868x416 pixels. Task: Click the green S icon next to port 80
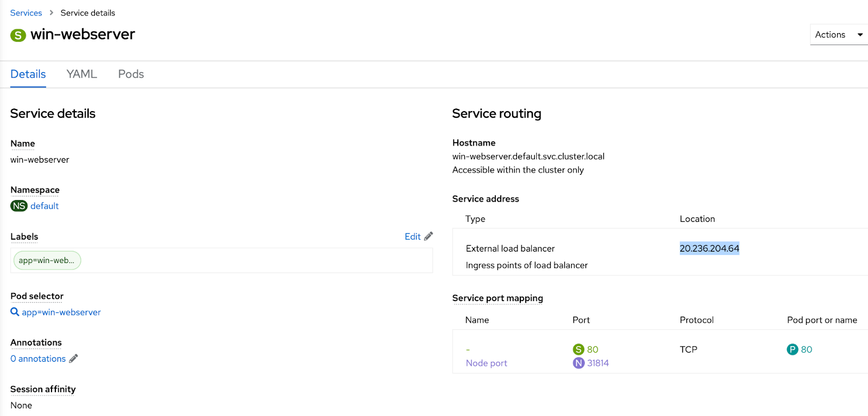(579, 349)
